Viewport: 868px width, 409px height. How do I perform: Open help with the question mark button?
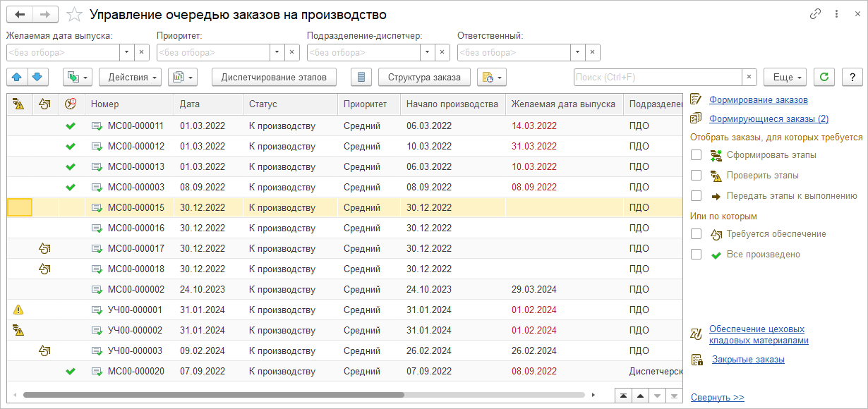[x=852, y=77]
